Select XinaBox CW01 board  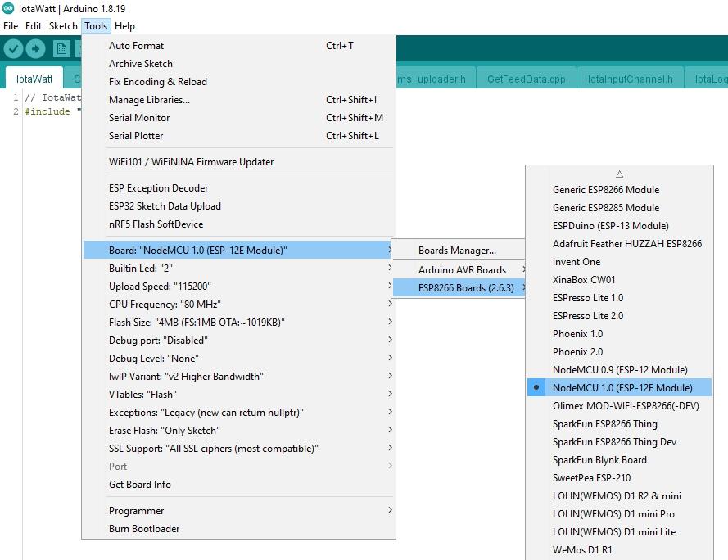point(619,279)
